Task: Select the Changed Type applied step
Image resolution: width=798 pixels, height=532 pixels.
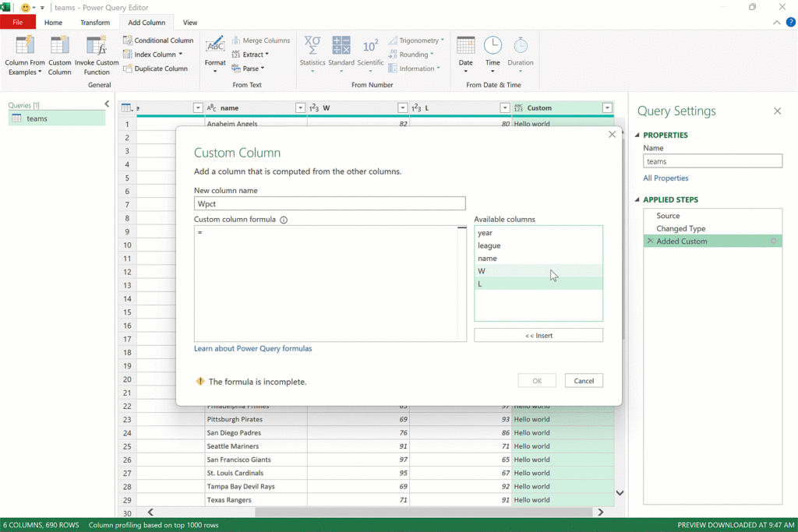Action: pyautogui.click(x=680, y=228)
